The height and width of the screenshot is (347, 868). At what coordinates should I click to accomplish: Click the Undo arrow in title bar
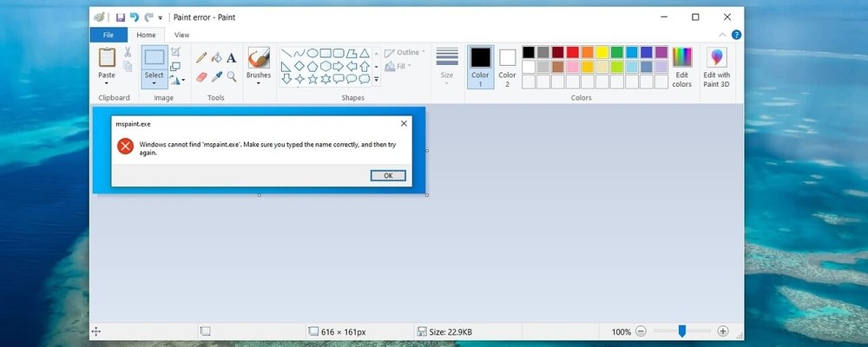(x=135, y=17)
